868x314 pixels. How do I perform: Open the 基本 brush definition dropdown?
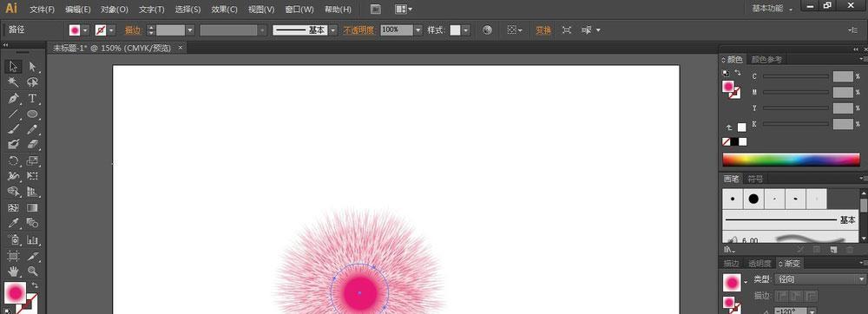332,30
